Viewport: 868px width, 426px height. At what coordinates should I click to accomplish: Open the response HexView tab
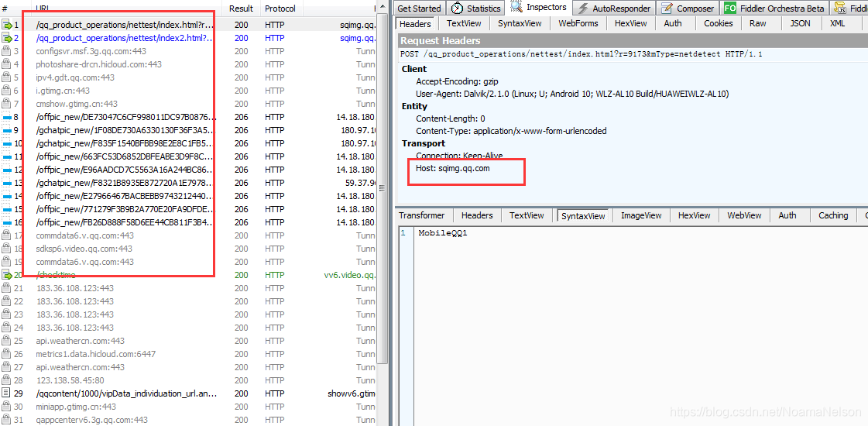tap(695, 215)
